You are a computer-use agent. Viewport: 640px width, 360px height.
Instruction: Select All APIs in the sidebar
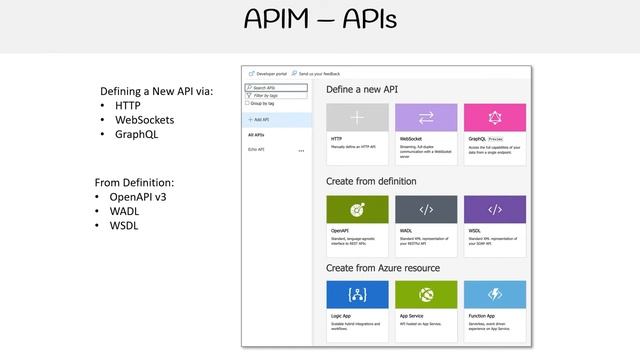tap(256, 135)
